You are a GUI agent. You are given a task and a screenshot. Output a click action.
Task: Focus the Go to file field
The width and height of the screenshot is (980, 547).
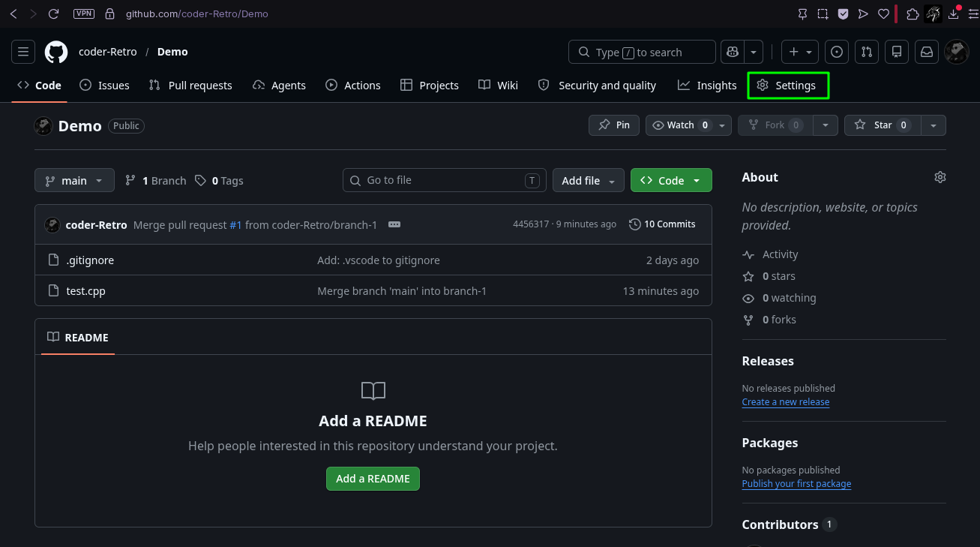pos(444,180)
